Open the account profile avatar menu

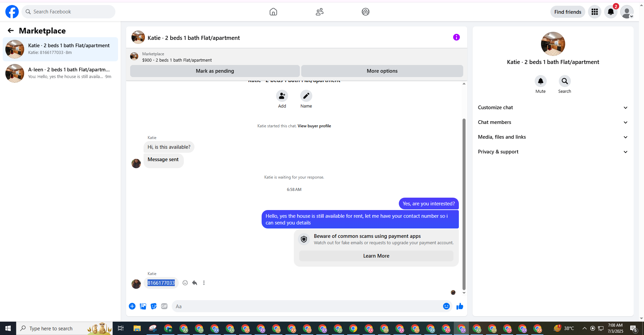coord(627,12)
